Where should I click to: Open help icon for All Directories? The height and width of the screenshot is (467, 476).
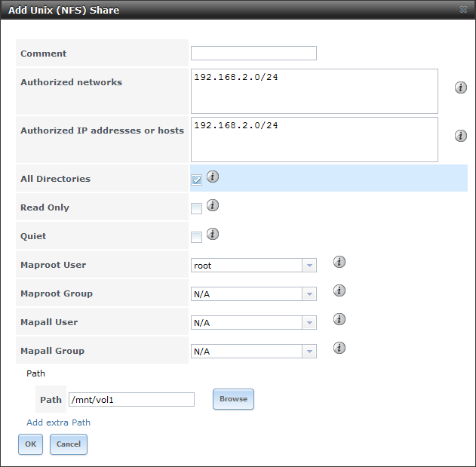[x=213, y=177]
